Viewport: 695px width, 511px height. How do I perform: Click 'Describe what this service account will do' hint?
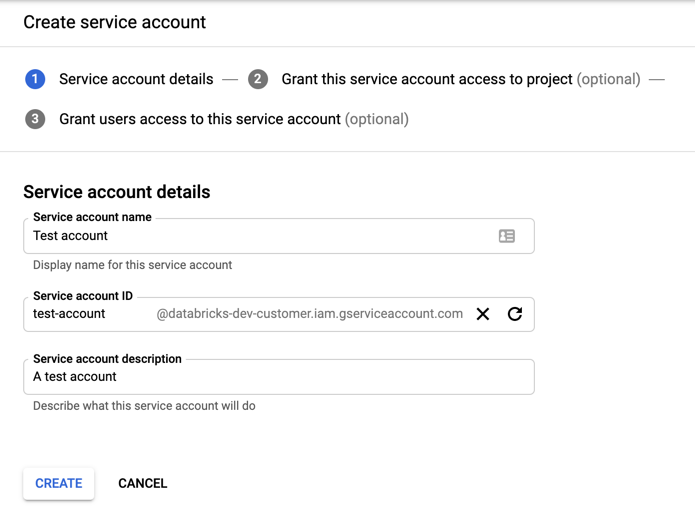[x=144, y=406]
